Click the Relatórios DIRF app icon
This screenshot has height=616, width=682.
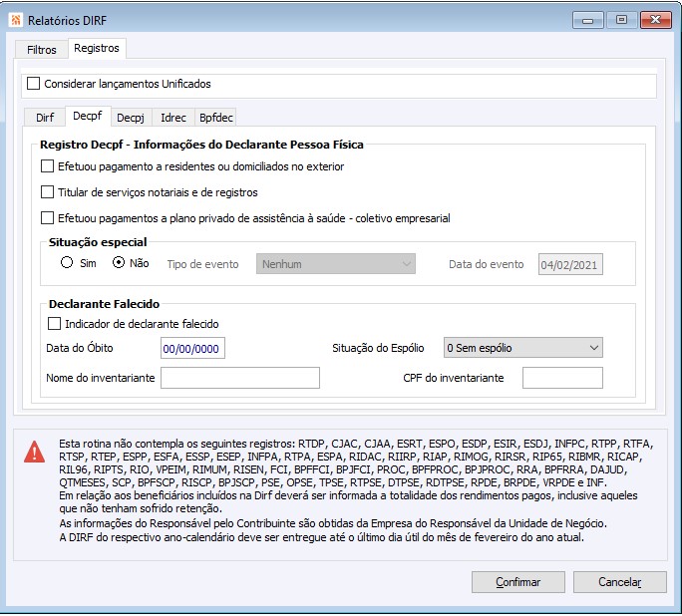pos(16,20)
